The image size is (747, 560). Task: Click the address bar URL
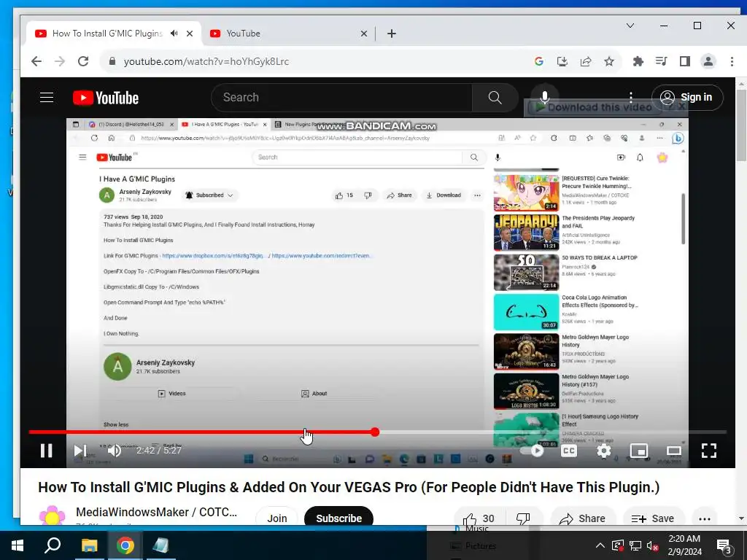click(x=206, y=61)
